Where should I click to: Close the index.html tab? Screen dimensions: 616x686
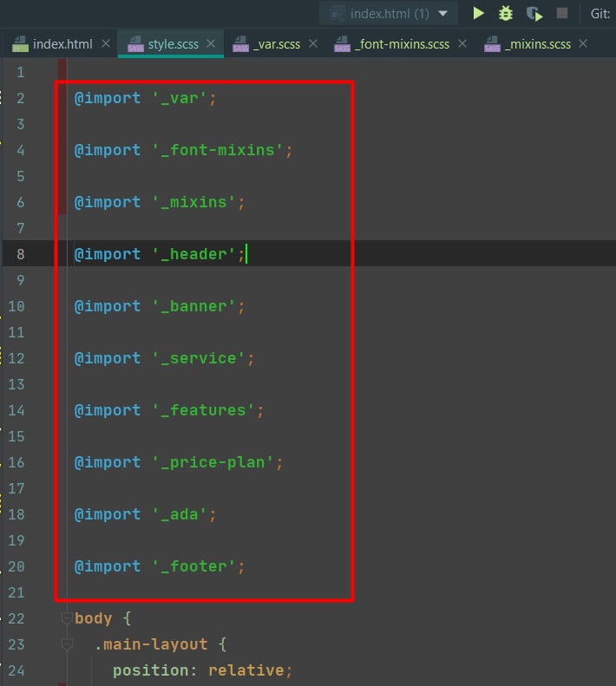coord(106,43)
